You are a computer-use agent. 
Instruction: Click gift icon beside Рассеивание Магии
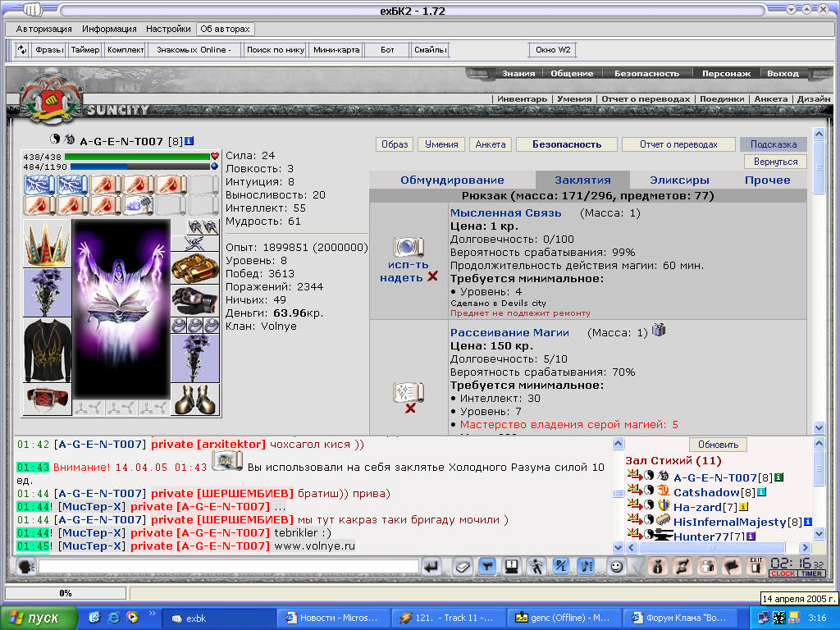coord(659,330)
